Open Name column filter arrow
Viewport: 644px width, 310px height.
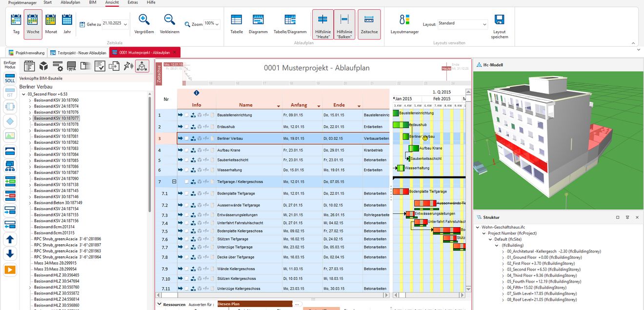point(279,106)
